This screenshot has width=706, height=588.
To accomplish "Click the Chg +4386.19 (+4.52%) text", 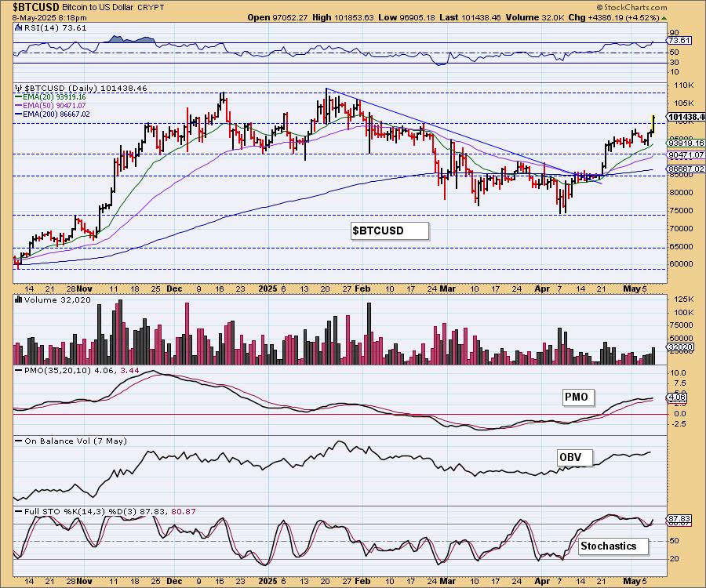I will point(613,17).
